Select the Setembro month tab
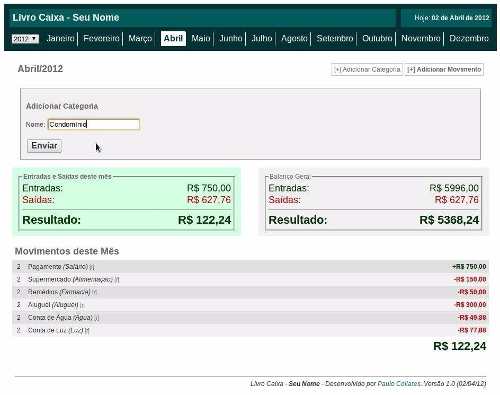Image resolution: width=500 pixels, height=395 pixels. point(335,38)
